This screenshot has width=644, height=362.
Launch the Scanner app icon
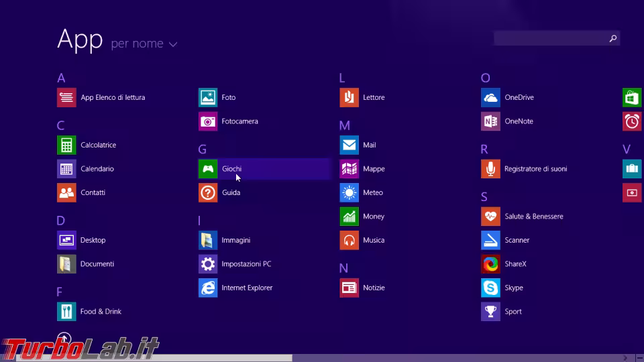[490, 240]
